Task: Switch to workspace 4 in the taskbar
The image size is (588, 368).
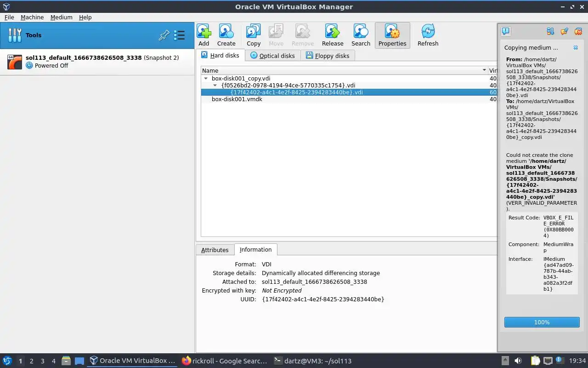Action: (x=53, y=361)
